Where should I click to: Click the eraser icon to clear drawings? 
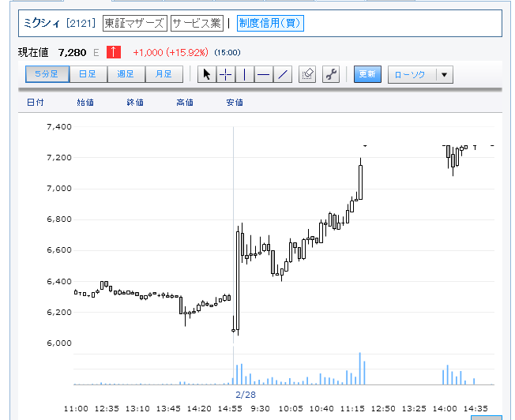(x=307, y=74)
